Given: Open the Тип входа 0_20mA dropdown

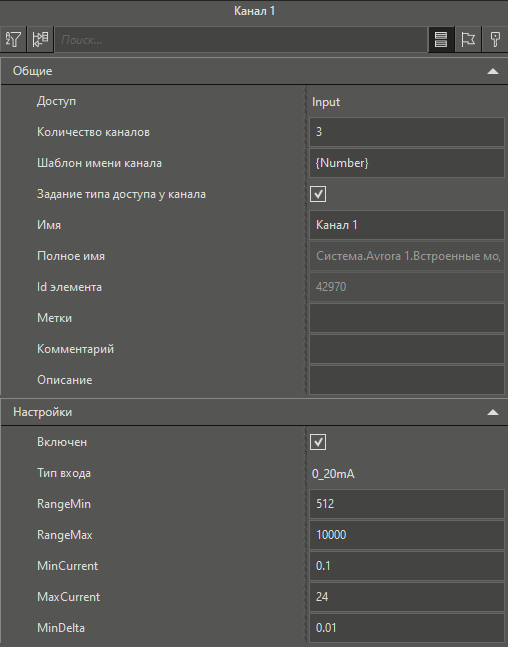Looking at the screenshot, I should (x=407, y=473).
